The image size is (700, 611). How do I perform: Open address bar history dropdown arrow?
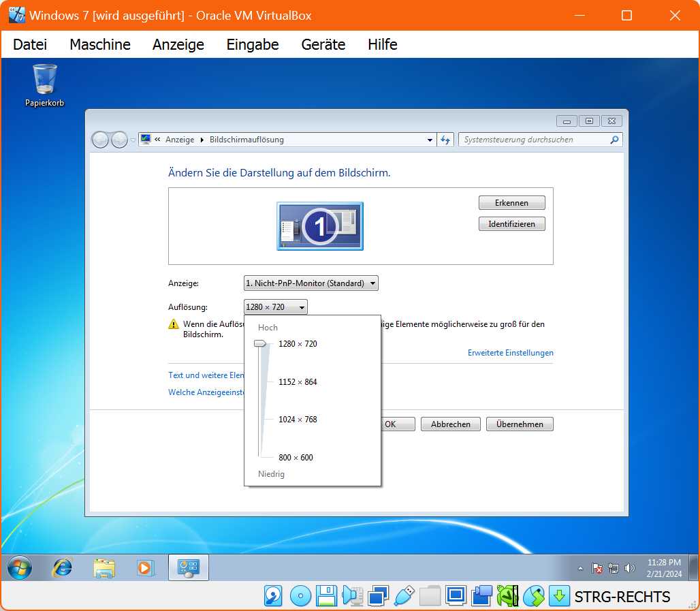pyautogui.click(x=430, y=140)
